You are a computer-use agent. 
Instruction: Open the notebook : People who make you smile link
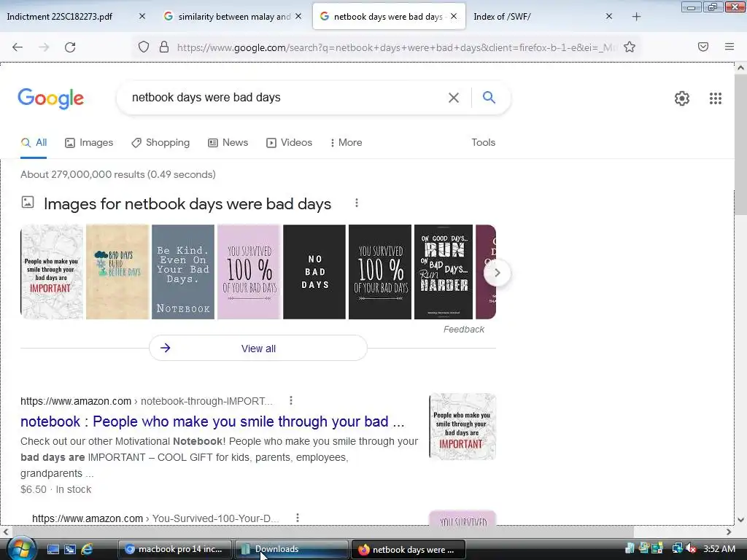(x=212, y=421)
